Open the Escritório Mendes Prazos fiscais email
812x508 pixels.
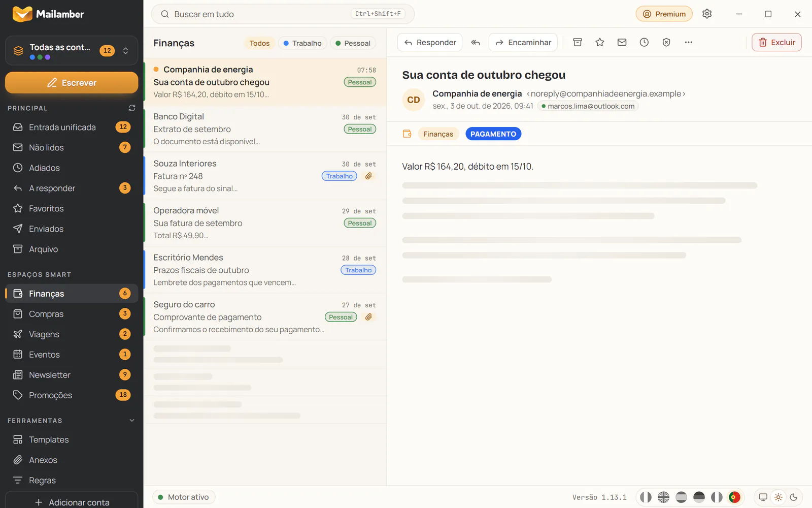pos(265,270)
